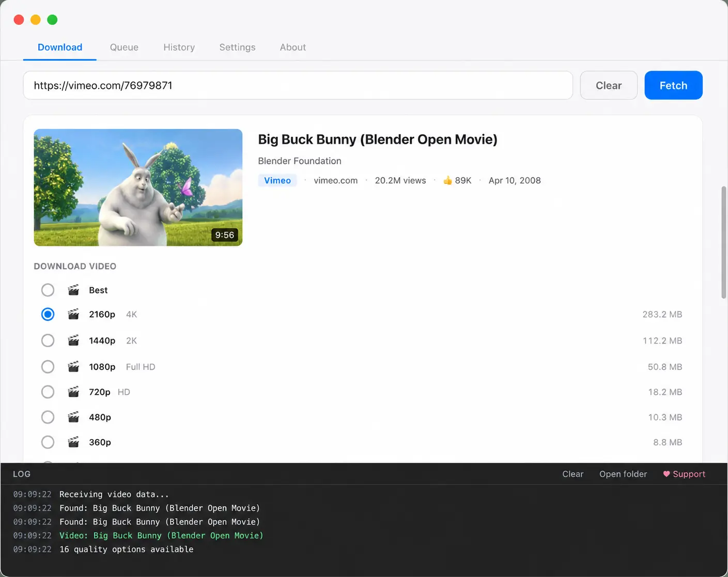Click the 20.2M views text
728x577 pixels.
(400, 180)
